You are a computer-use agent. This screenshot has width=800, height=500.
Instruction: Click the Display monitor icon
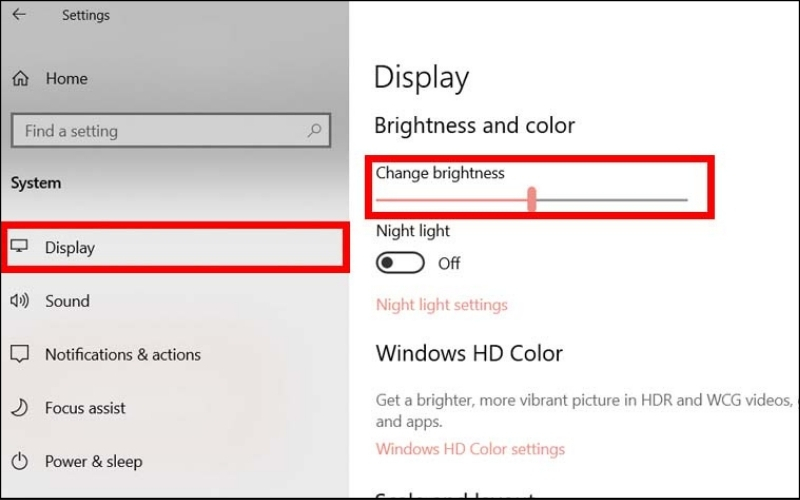[x=20, y=247]
